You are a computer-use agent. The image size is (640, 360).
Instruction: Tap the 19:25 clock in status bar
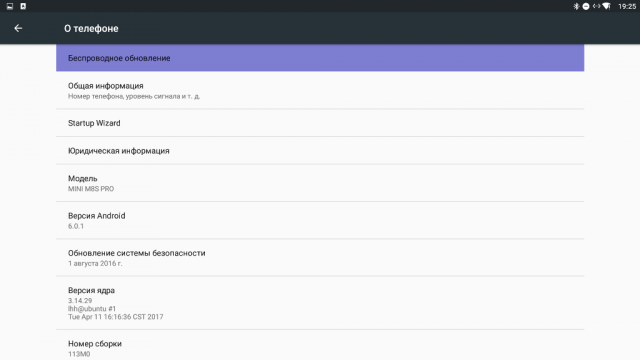627,6
